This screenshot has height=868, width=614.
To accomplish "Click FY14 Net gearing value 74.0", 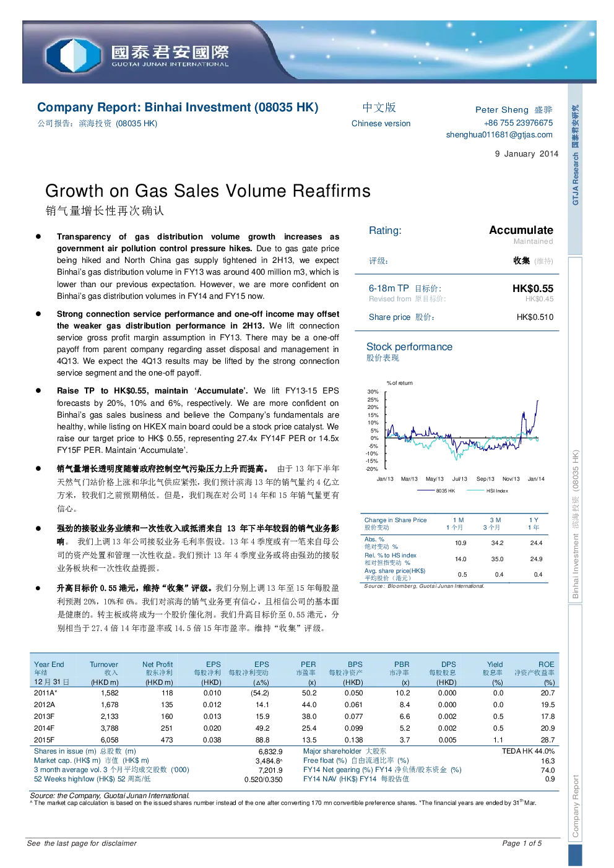I will (548, 771).
